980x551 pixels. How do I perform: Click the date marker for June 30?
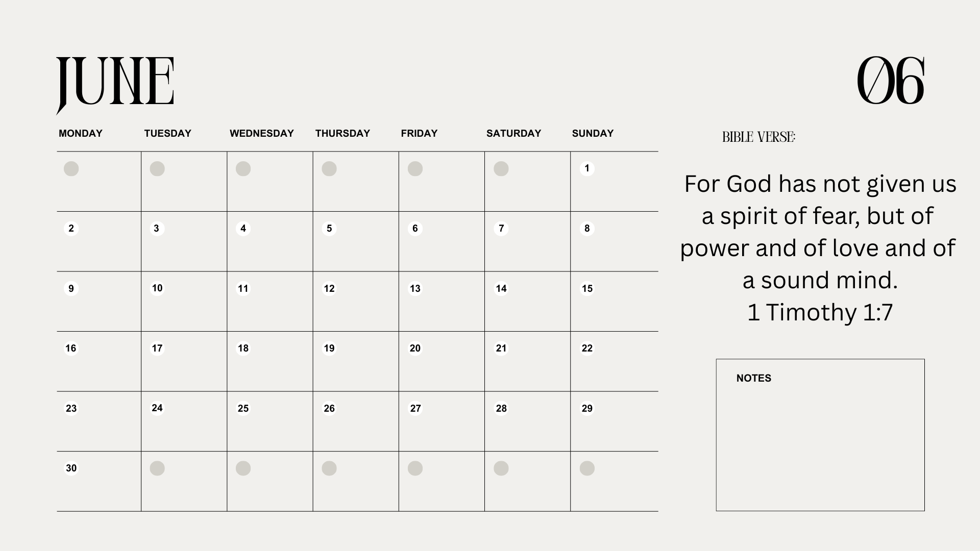point(71,468)
